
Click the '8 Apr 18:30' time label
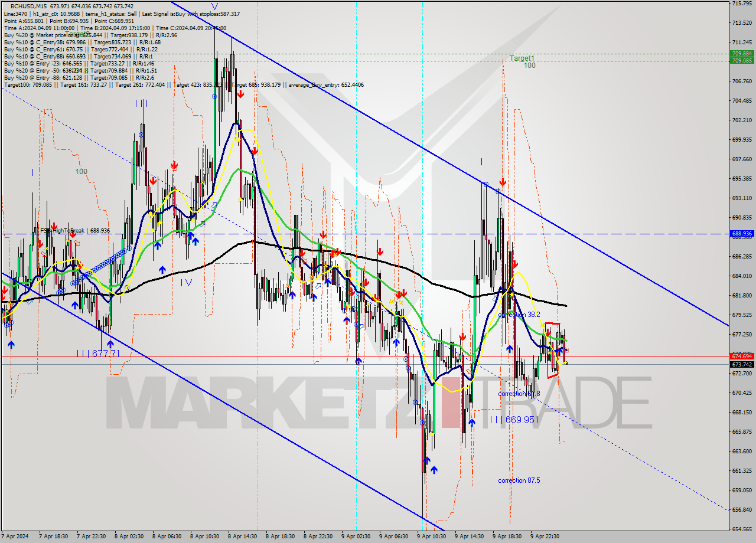[x=281, y=537]
